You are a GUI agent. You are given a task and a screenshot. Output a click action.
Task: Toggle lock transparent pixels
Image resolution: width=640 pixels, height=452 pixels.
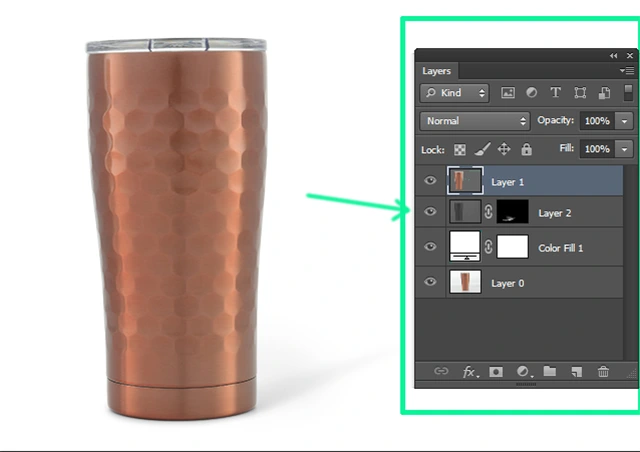(x=461, y=149)
